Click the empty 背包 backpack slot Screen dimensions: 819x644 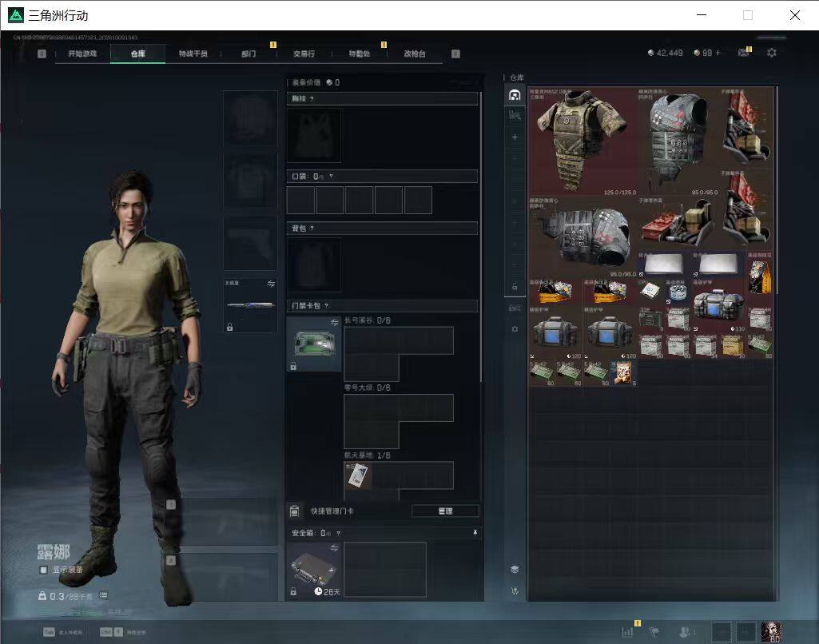314,264
